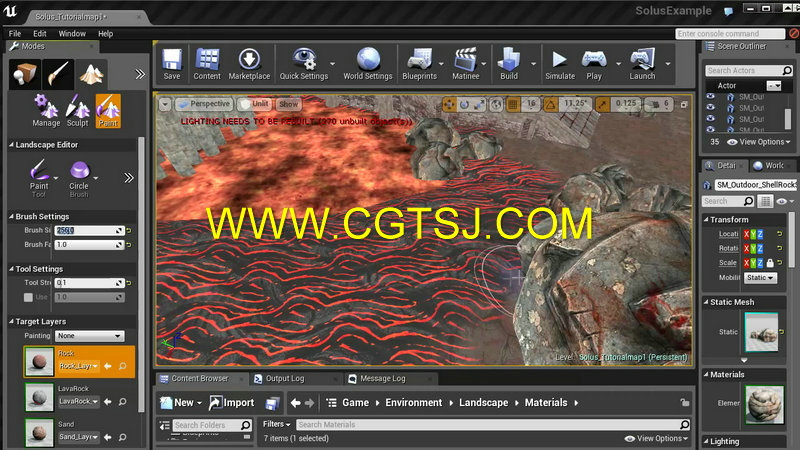Click the Blueprints toolbar icon
This screenshot has width=800, height=450.
tap(419, 64)
